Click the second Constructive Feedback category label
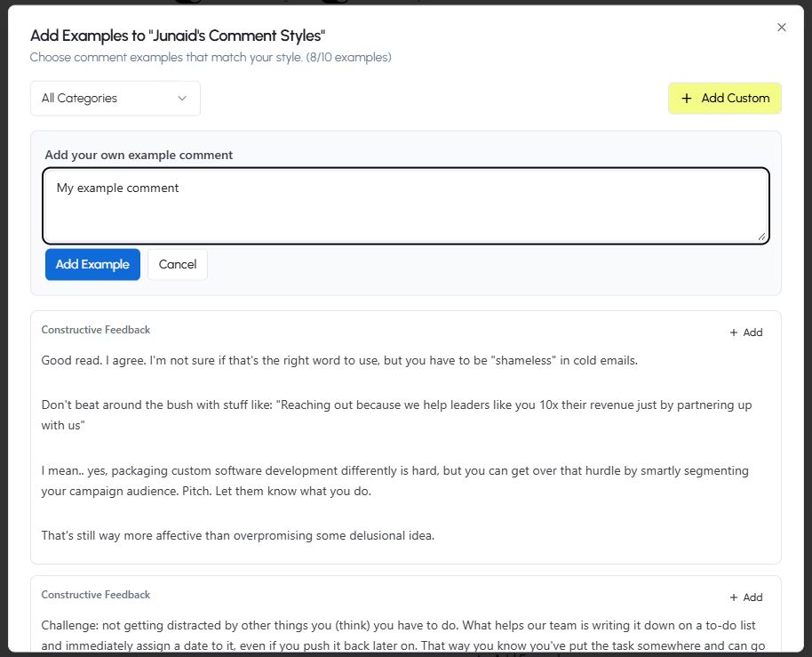This screenshot has height=657, width=812. coord(96,595)
